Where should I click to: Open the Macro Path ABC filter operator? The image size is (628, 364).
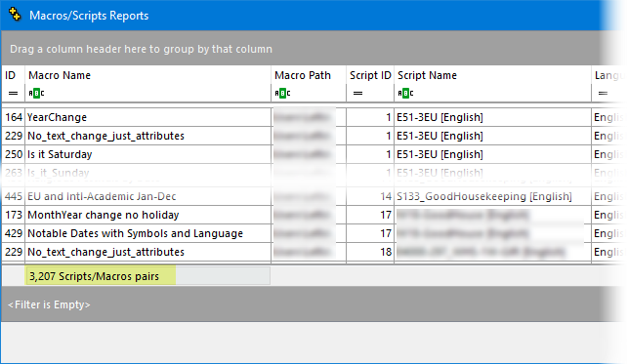pyautogui.click(x=282, y=94)
